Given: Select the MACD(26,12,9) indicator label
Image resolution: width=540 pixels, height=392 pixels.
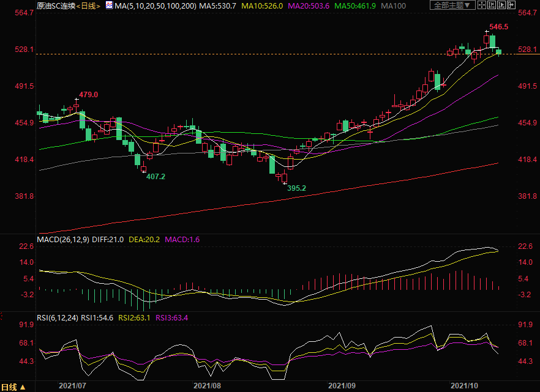Looking at the screenshot, I should tap(62, 239).
